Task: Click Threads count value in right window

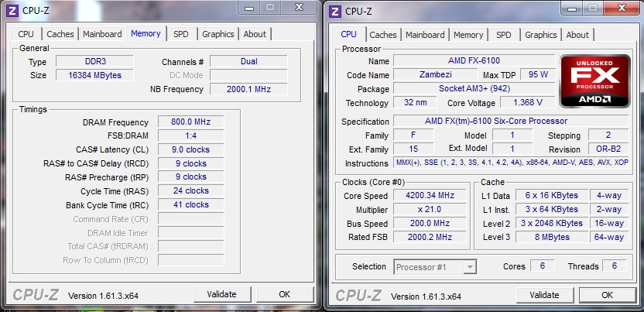Action: tap(615, 266)
